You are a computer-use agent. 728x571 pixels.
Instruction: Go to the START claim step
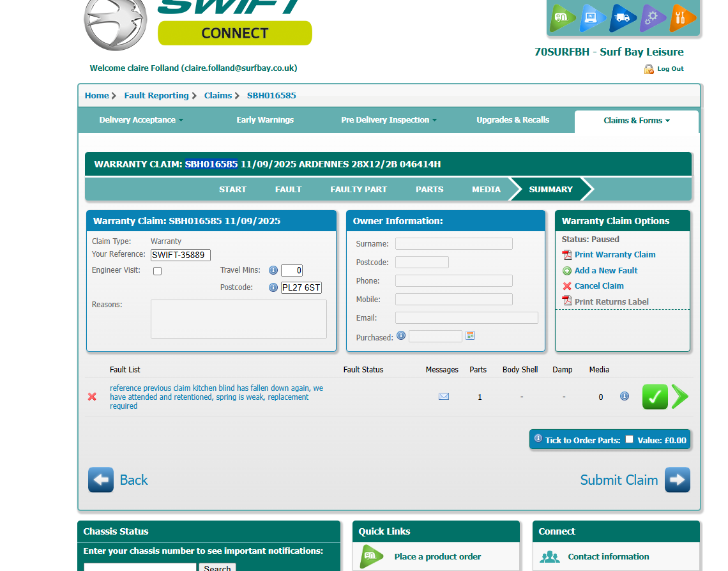pyautogui.click(x=232, y=190)
